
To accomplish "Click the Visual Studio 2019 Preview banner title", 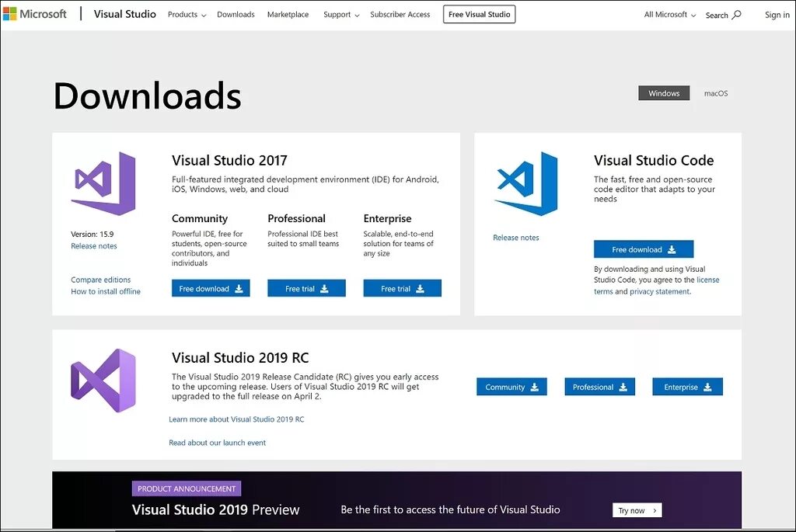I will 216,509.
